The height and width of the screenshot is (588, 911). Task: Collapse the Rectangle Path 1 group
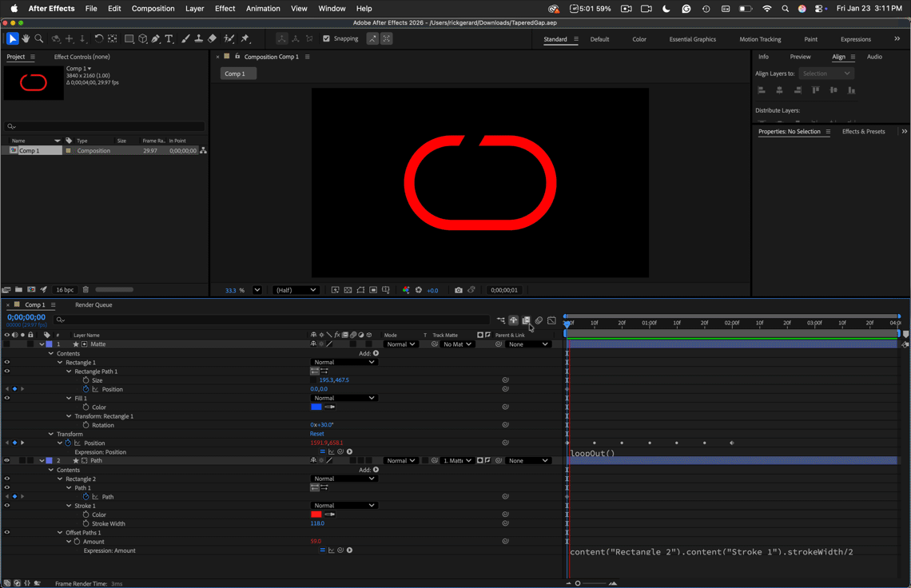(70, 371)
